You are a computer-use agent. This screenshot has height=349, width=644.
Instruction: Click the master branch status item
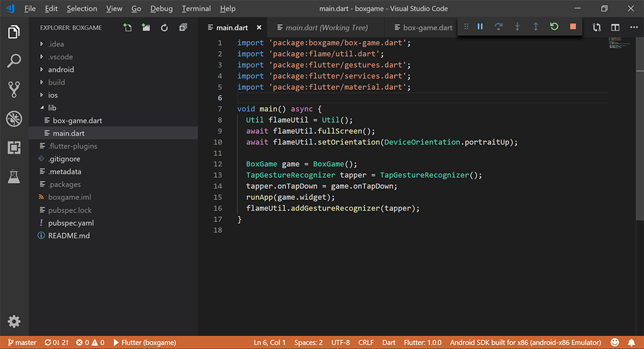(22, 343)
